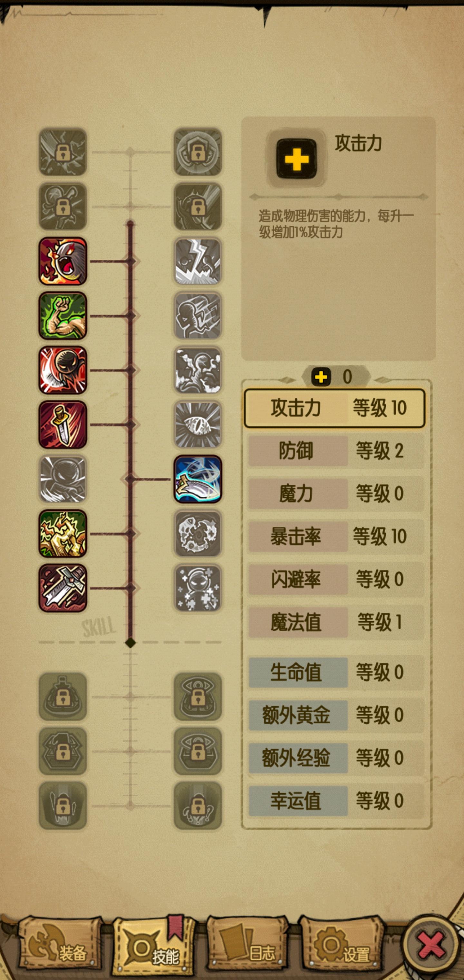The height and width of the screenshot is (980, 464).
Task: Select the grayed lightning bolt skill
Action: (x=198, y=261)
